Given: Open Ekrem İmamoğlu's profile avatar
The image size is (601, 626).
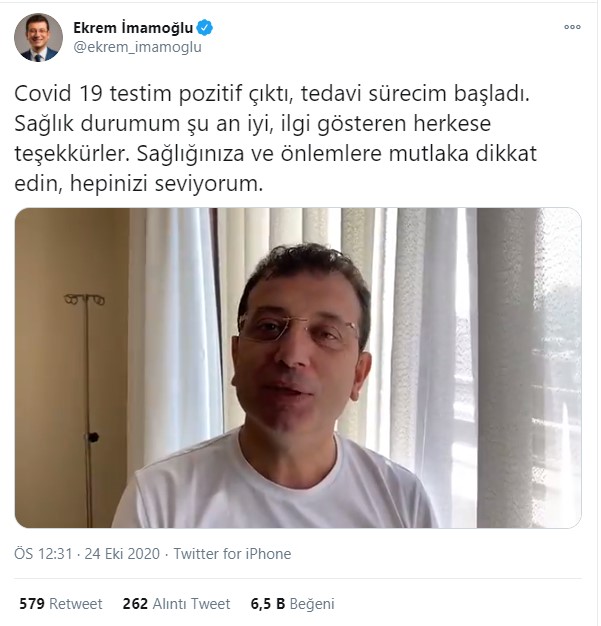Looking at the screenshot, I should (38, 37).
